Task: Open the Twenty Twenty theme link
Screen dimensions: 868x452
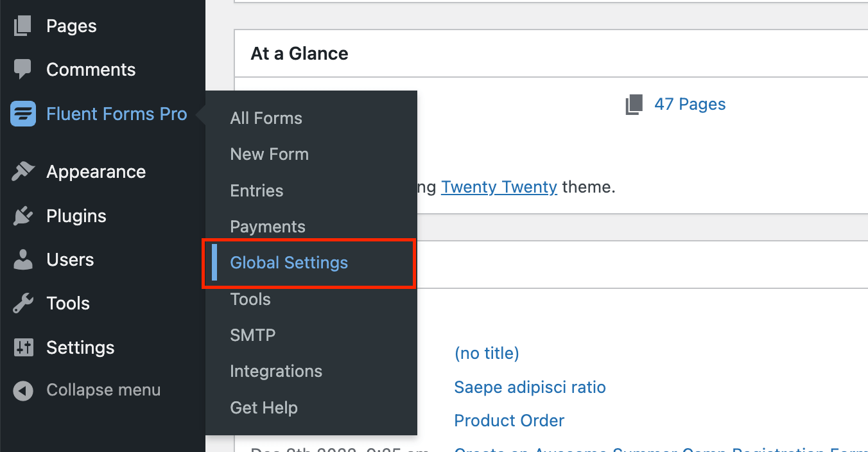Action: [x=499, y=187]
